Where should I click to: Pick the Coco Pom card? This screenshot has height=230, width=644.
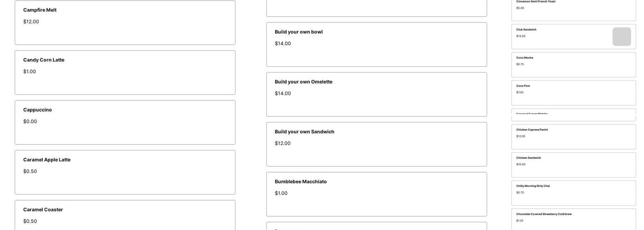click(573, 93)
